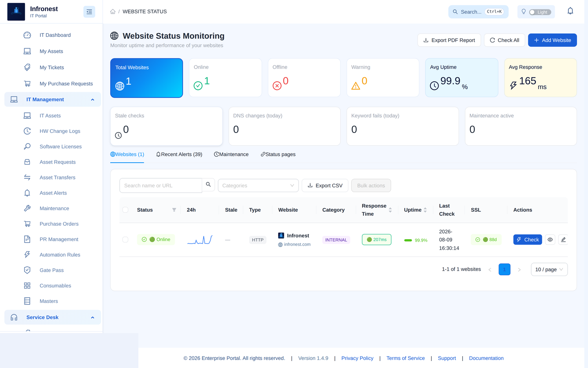Screen dimensions: 588x368
Task: View Infronest website details eye icon
Action: 550,240
